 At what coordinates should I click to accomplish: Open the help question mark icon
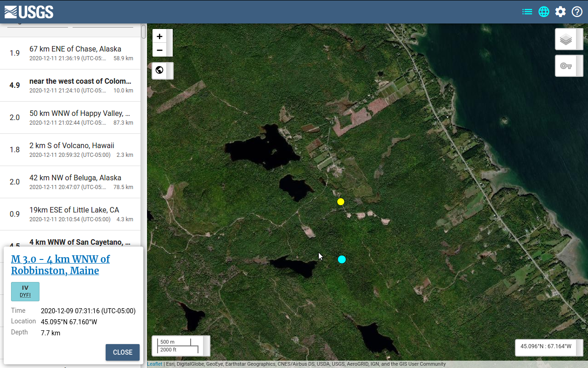[x=577, y=11]
